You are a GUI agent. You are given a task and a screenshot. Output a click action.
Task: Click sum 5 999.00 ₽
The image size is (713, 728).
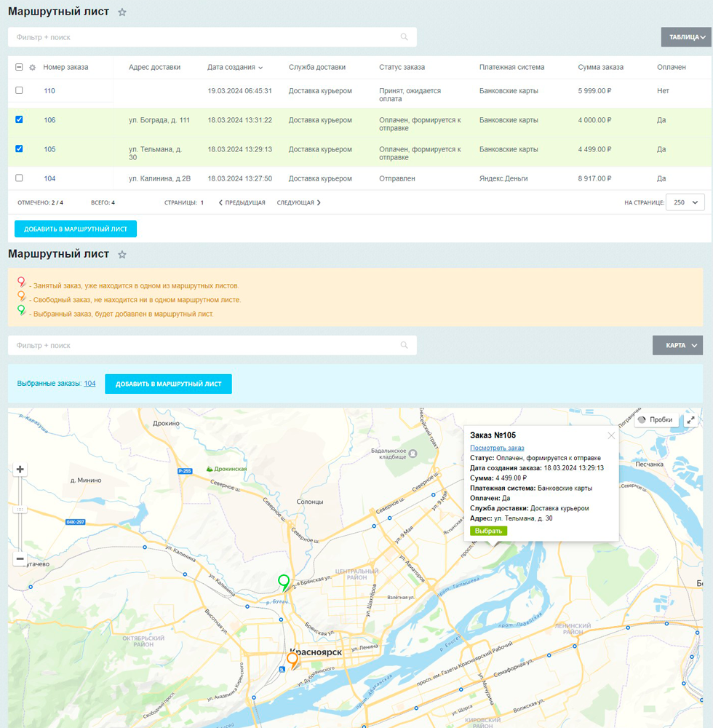click(594, 91)
